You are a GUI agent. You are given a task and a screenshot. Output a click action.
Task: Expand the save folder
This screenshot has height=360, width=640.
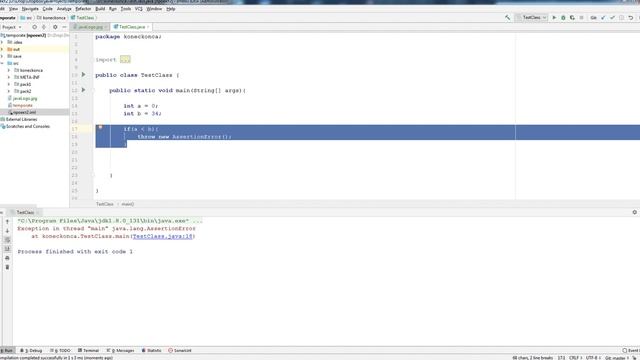tap(2, 56)
